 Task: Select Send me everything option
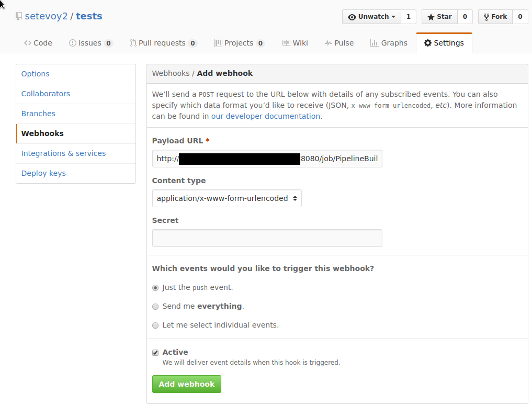point(155,307)
